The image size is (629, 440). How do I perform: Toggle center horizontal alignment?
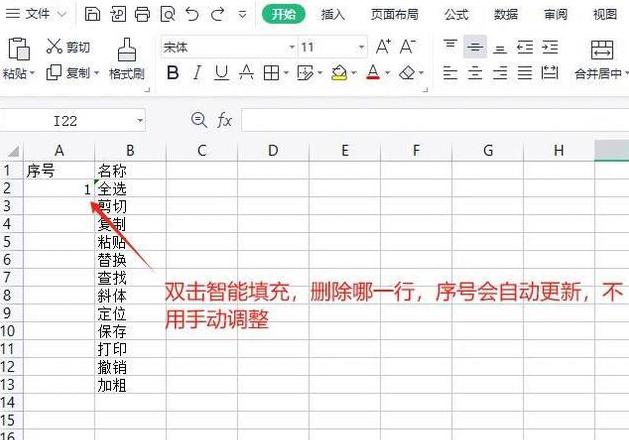[475, 73]
